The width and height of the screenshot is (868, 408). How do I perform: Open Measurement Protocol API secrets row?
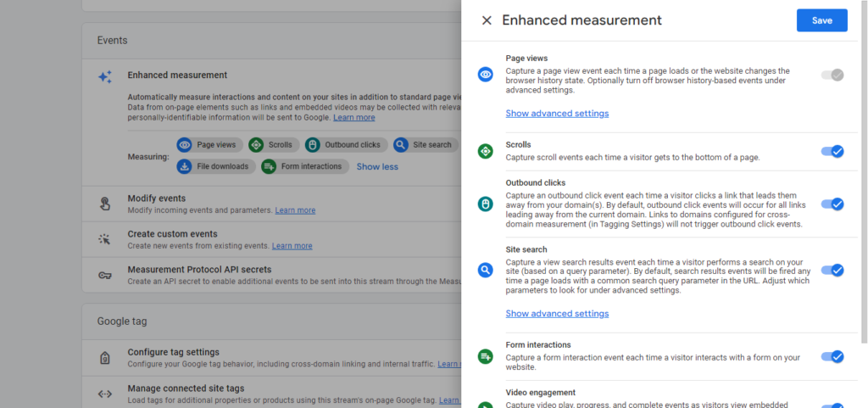(x=271, y=275)
